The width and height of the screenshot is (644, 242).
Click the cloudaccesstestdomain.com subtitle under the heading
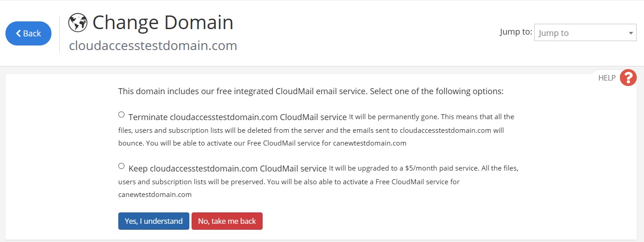pos(153,45)
